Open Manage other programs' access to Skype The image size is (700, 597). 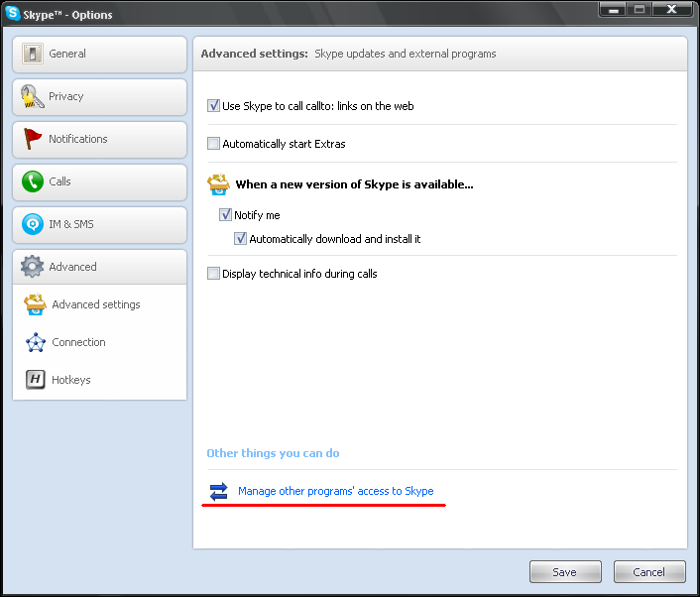click(x=336, y=491)
